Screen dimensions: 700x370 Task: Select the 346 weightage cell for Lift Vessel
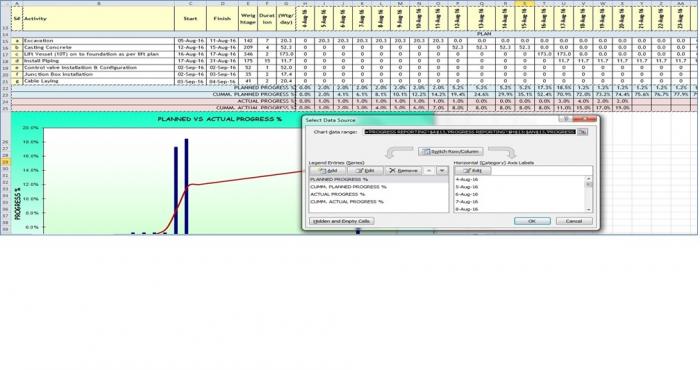coord(248,54)
